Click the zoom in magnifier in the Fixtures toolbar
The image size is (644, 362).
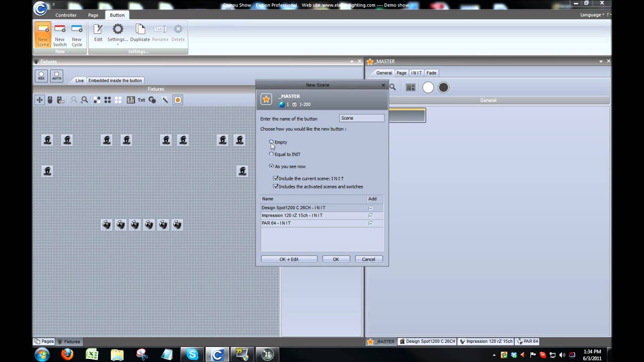(x=85, y=100)
